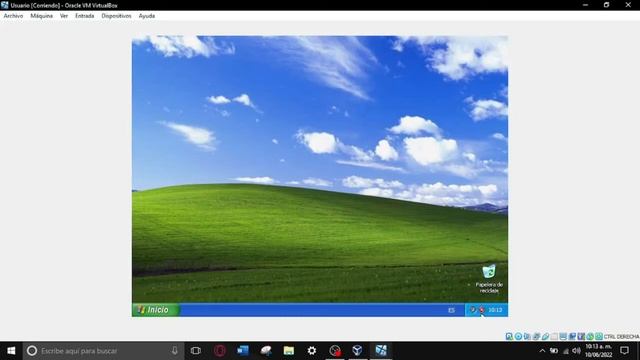The height and width of the screenshot is (360, 640).
Task: Open the VirtualBox Manager cube taskbar icon
Action: [x=358, y=351]
